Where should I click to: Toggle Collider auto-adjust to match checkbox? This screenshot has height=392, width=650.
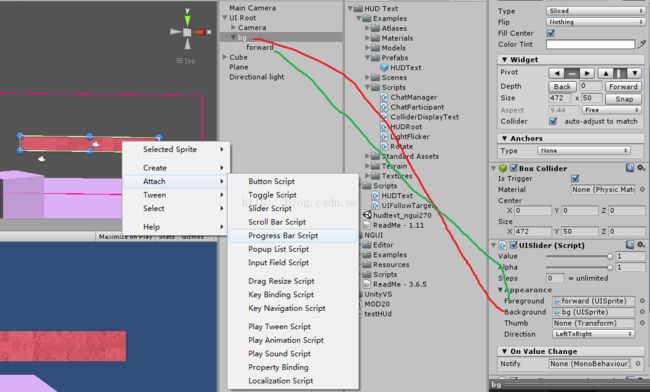pos(553,121)
